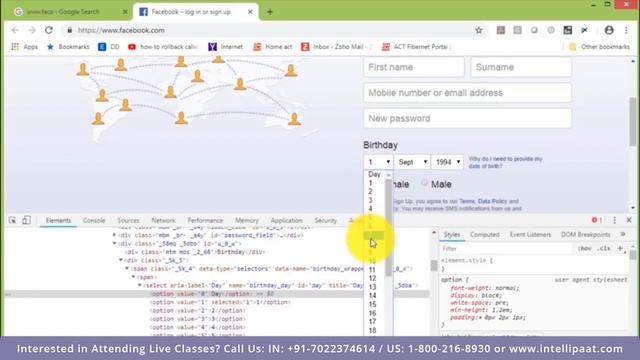Bookmark this page with the star icon
This screenshot has width=640, height=360.
479,30
